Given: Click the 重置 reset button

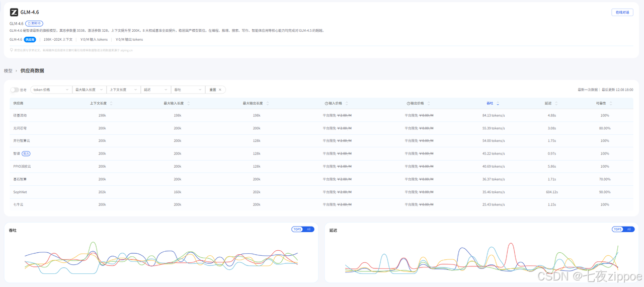Looking at the screenshot, I should tap(215, 90).
